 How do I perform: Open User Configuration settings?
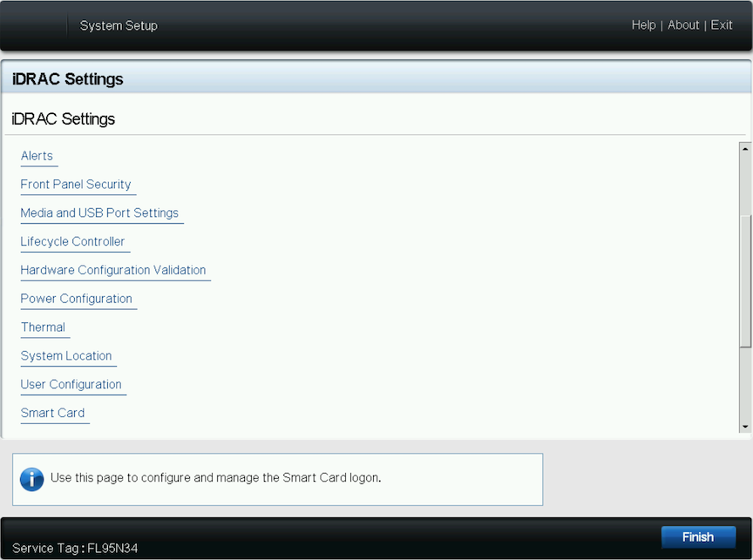click(72, 384)
